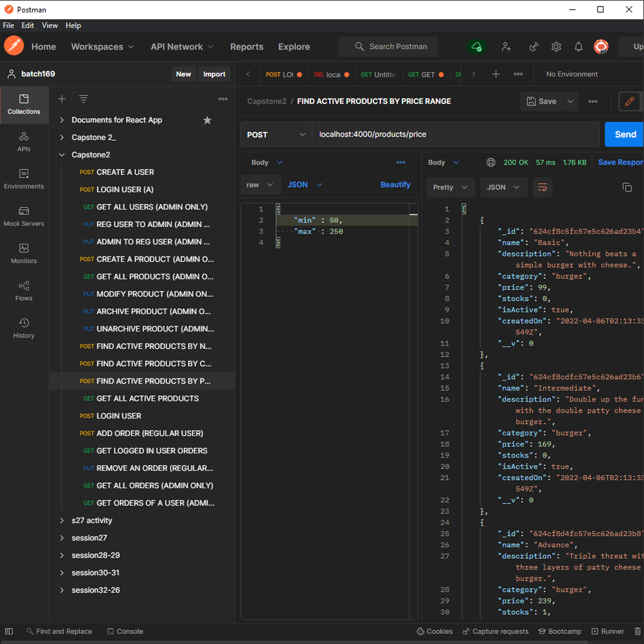Open the Save button dropdown arrow
The width and height of the screenshot is (644, 644).
point(571,101)
